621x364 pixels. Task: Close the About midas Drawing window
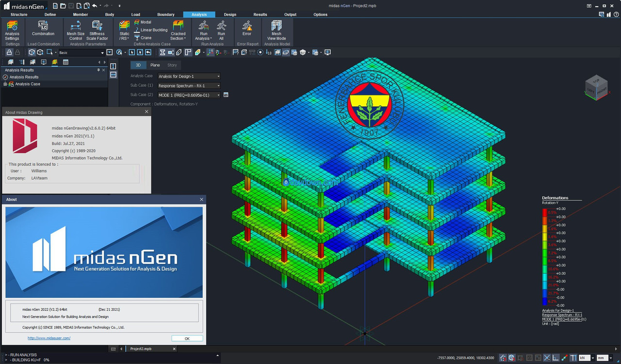point(147,112)
